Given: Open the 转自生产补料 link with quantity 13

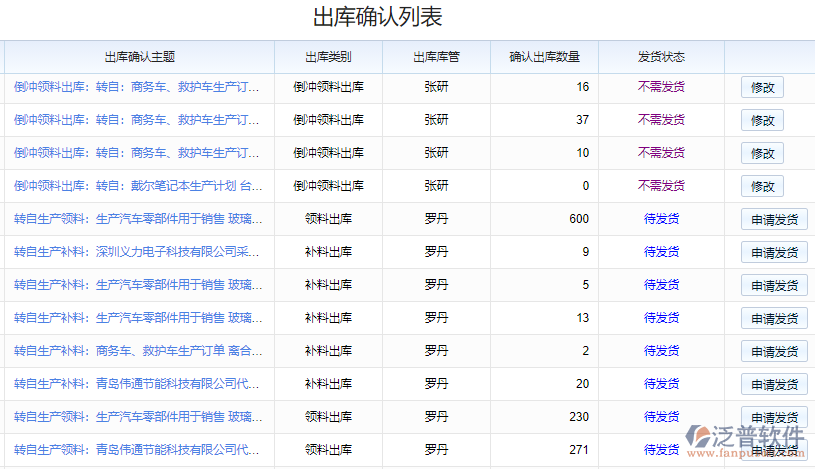Looking at the screenshot, I should 138,318.
